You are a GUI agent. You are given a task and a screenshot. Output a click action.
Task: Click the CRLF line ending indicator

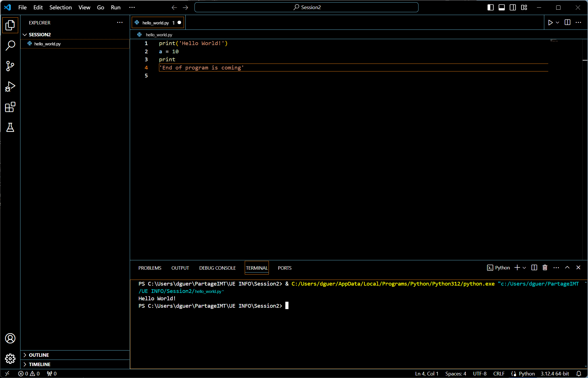[499, 373]
